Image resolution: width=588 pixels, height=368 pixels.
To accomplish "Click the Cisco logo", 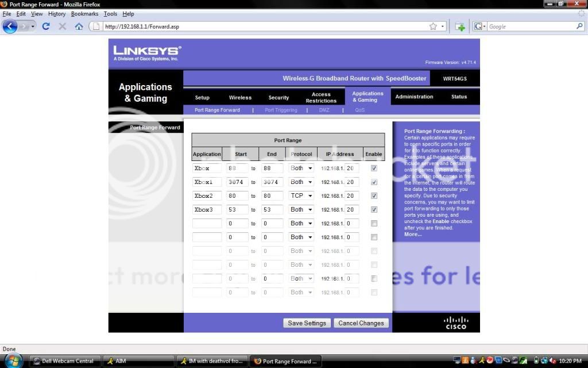I will pyautogui.click(x=456, y=323).
